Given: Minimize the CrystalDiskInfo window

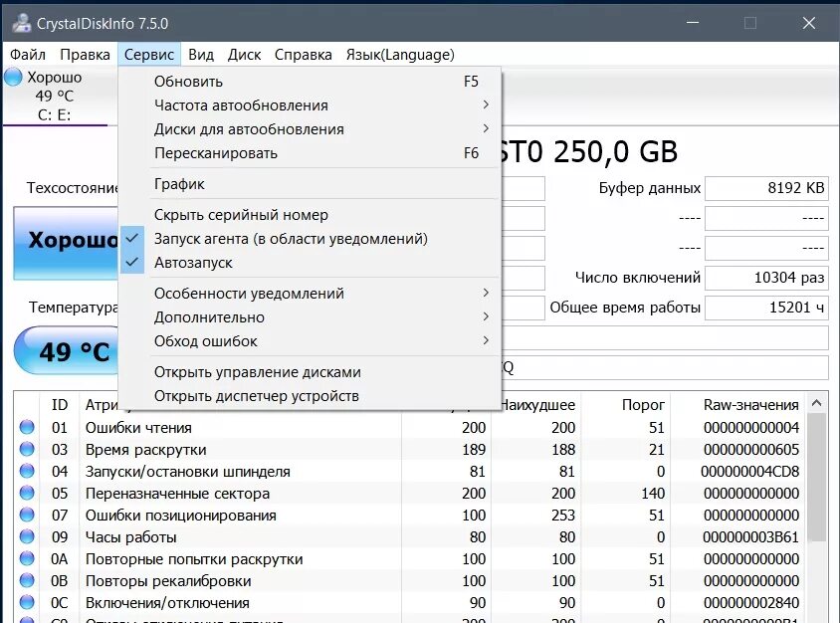Looking at the screenshot, I should point(693,23).
